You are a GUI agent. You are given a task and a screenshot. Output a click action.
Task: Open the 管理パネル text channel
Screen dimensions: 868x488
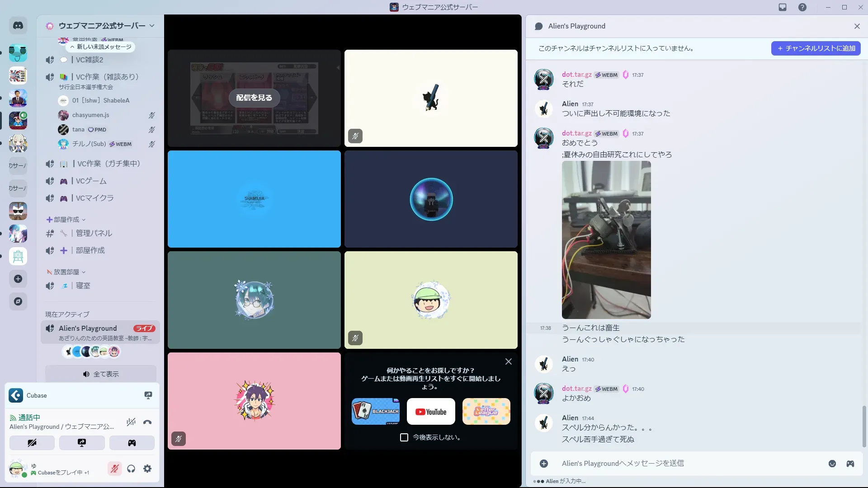(x=94, y=233)
